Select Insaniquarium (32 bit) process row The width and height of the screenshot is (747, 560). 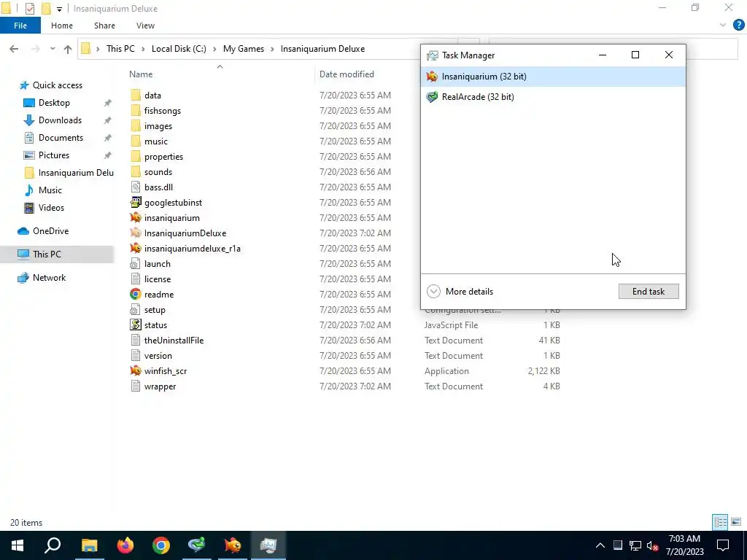click(553, 76)
